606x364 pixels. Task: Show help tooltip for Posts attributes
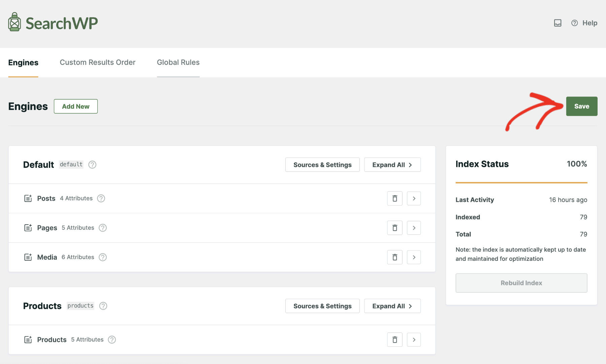point(101,198)
